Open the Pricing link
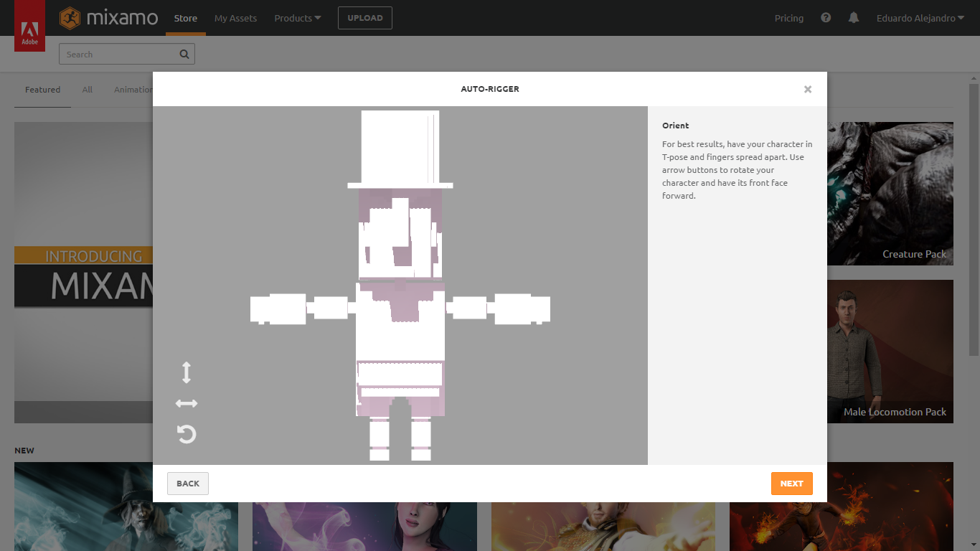980x551 pixels. click(x=788, y=18)
